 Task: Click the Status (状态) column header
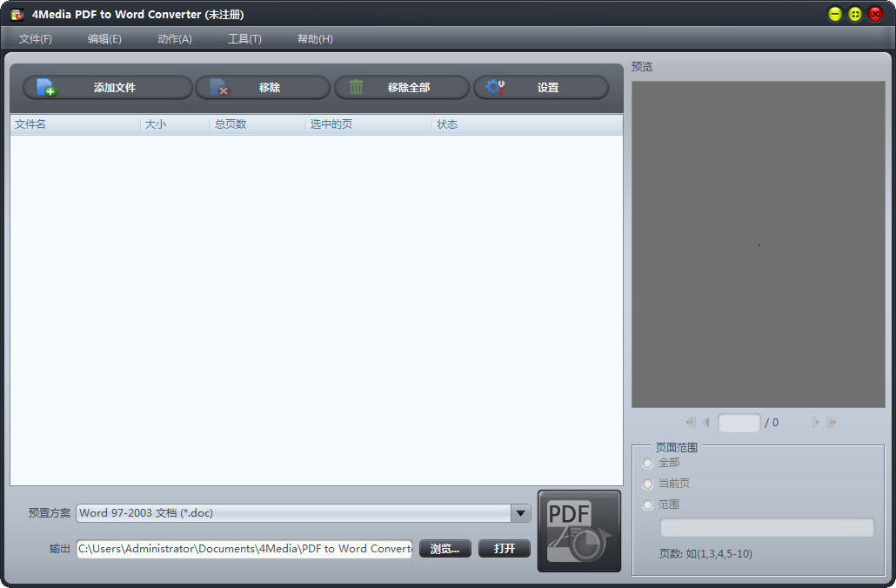coord(527,124)
